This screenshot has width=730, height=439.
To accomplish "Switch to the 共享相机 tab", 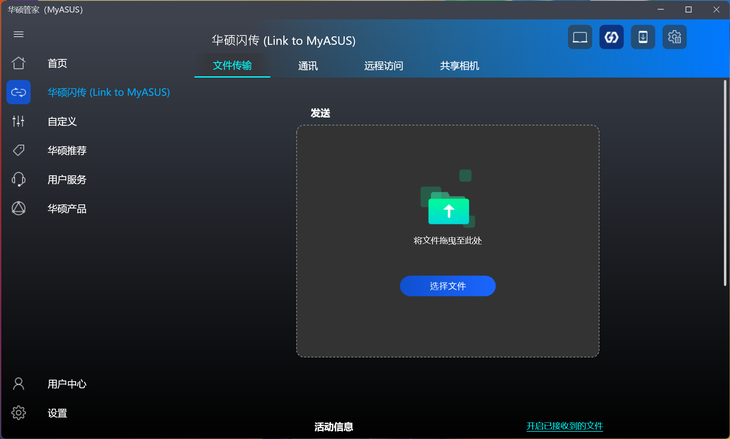I will pos(460,66).
